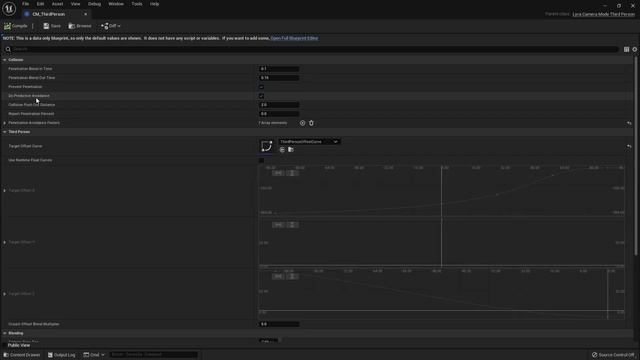Click vertical scrollbar of details panel
640x360 pixels.
[636, 156]
